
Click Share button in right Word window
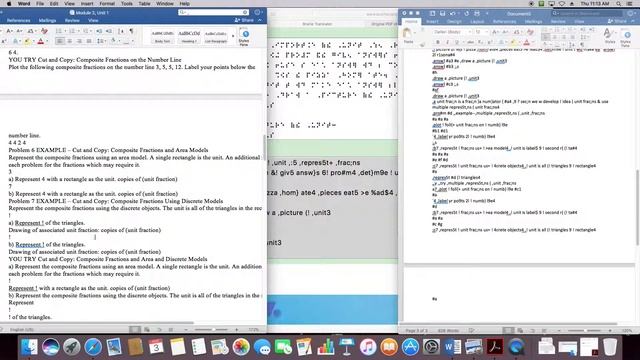pyautogui.click(x=617, y=21)
